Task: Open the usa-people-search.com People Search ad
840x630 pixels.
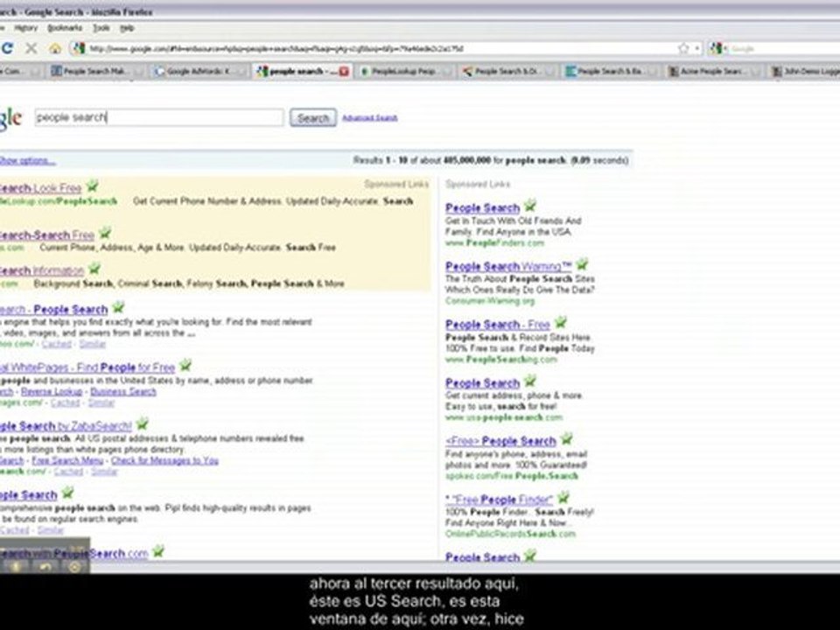Action: (483, 383)
